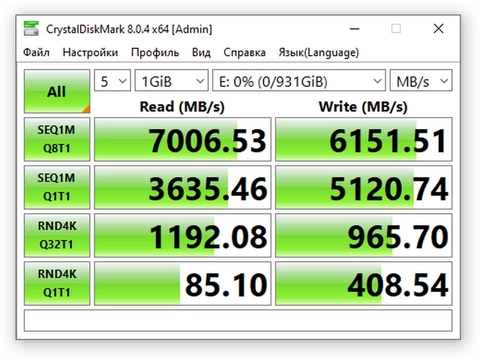The image size is (480, 360).
Task: Click the maximize window button
Action: pos(396,29)
